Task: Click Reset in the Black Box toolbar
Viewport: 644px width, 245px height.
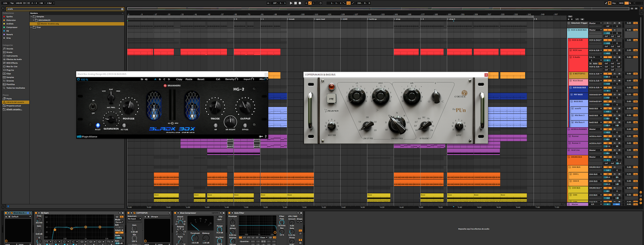Action: (201, 79)
